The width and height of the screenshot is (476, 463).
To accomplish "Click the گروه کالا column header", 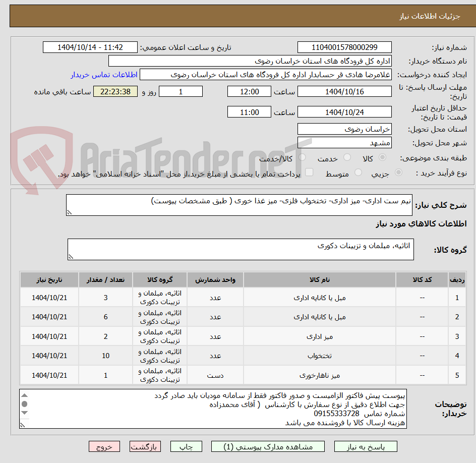I will (x=160, y=279).
